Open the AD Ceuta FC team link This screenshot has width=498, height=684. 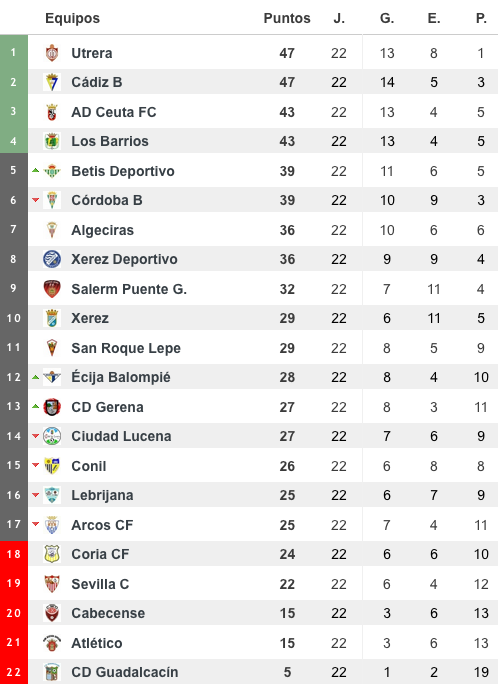click(x=114, y=112)
